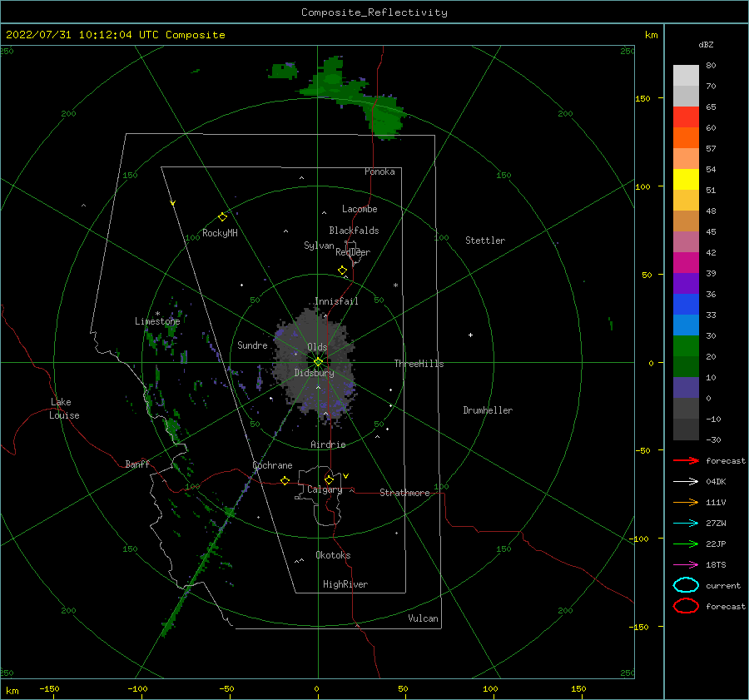Click the gray clutter echo around Olds
The height and width of the screenshot is (700, 749).
[x=315, y=365]
